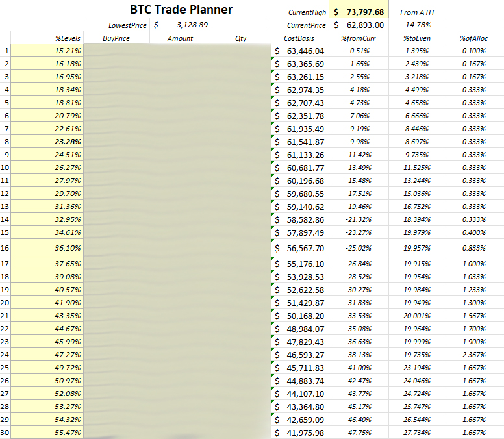
Task: Select the 36.10% level cell
Action: tap(47, 248)
